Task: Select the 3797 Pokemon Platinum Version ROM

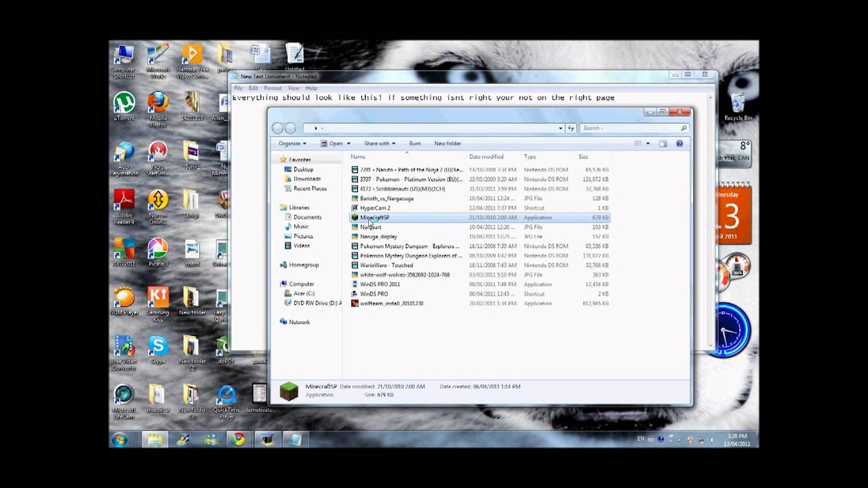Action: [x=479, y=180]
